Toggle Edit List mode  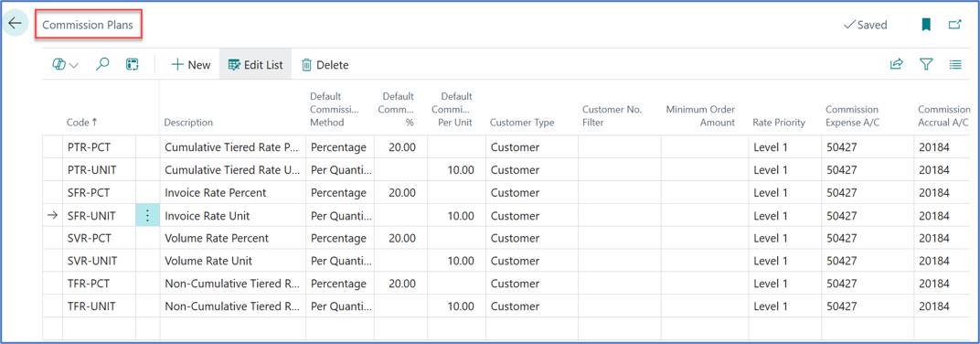pos(256,65)
